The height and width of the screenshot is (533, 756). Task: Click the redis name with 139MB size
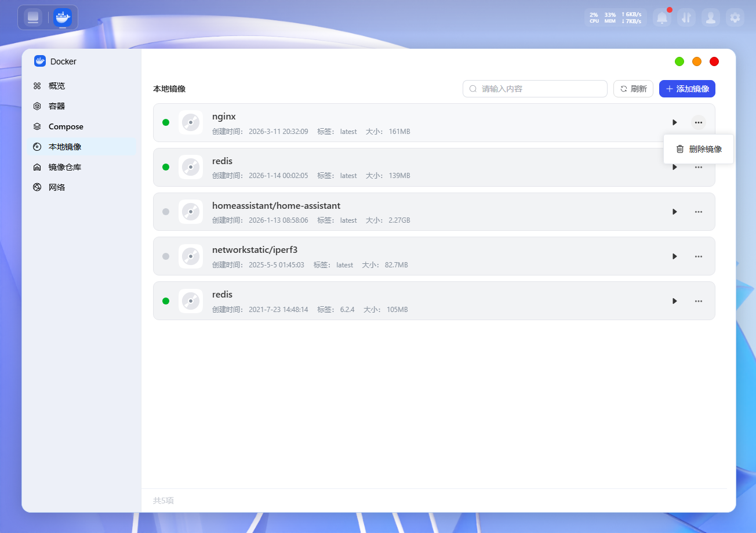pos(222,161)
